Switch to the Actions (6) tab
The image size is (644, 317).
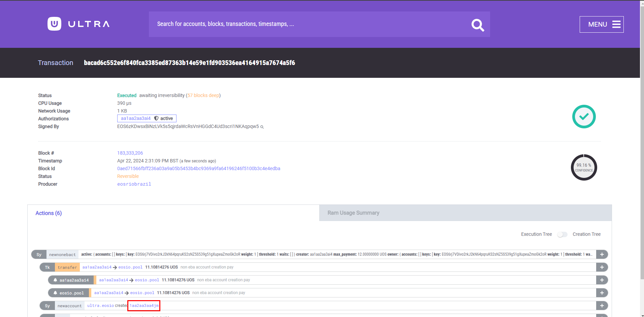49,213
